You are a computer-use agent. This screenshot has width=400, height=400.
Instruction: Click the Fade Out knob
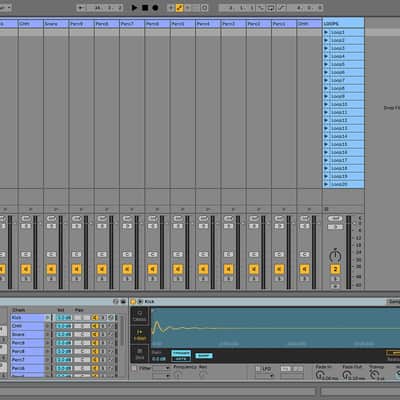point(347,375)
